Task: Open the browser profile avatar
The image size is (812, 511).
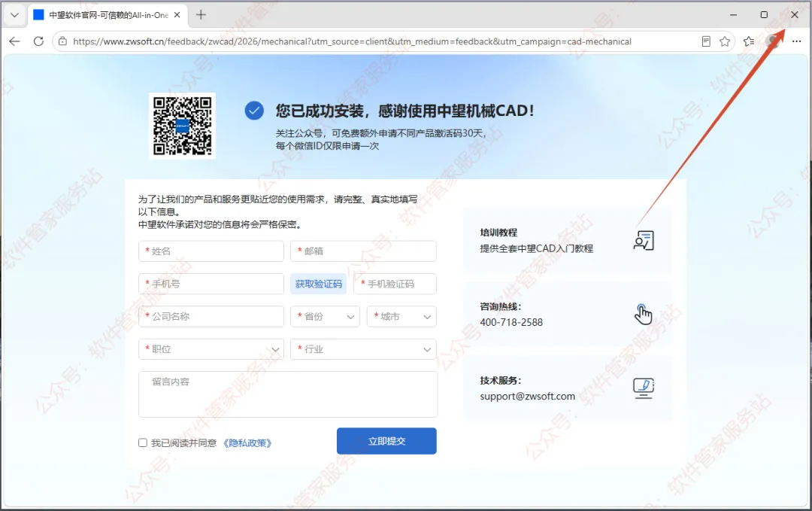Action: (773, 41)
